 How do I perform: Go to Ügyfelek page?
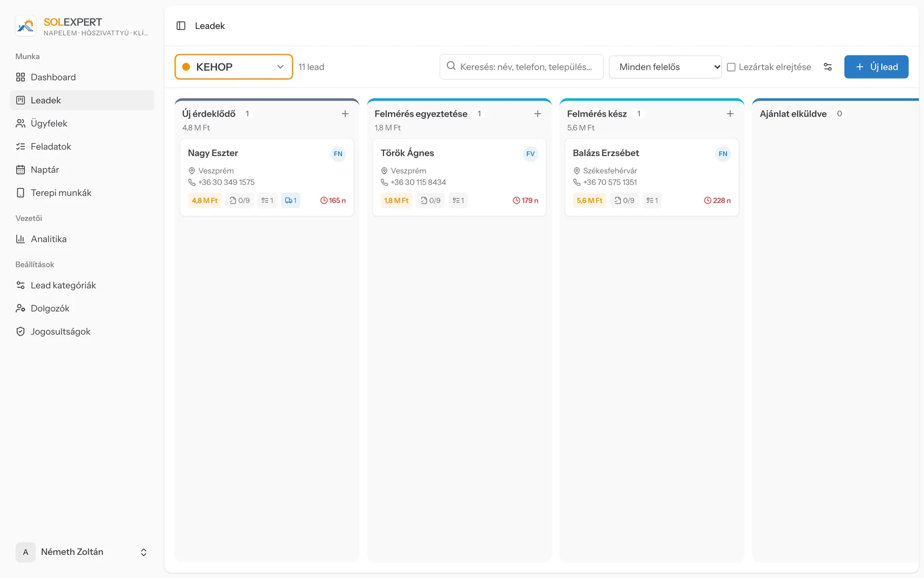tap(82, 123)
